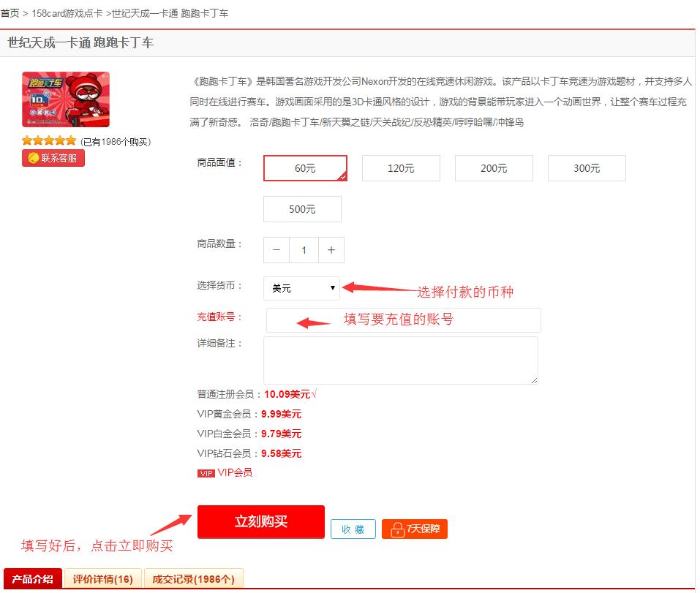Go to 158card游戏点卡 breadcrumb link
Viewport: 700px width, 593px height.
pos(67,13)
